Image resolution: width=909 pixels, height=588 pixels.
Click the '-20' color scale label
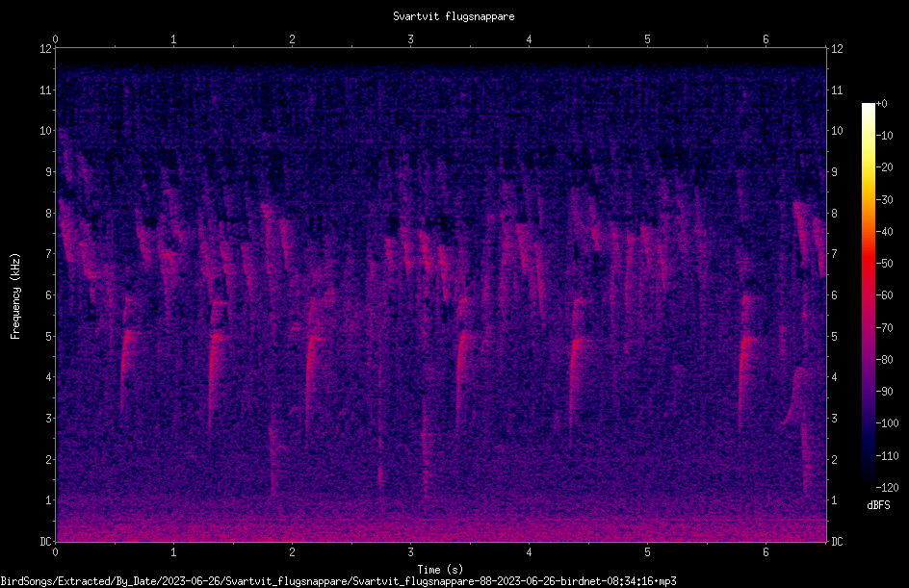point(884,167)
